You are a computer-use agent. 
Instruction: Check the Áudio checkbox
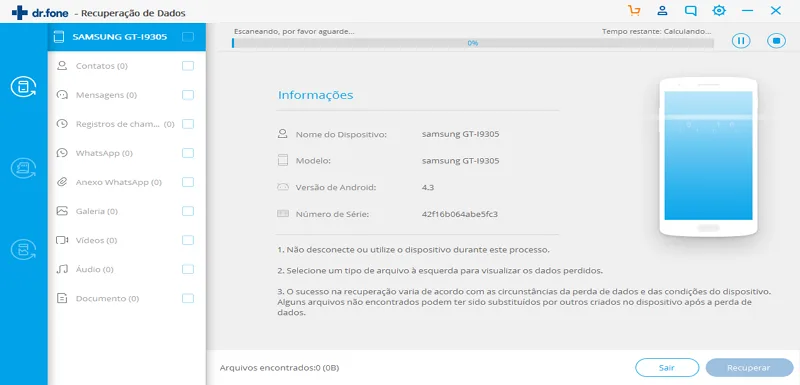click(188, 269)
